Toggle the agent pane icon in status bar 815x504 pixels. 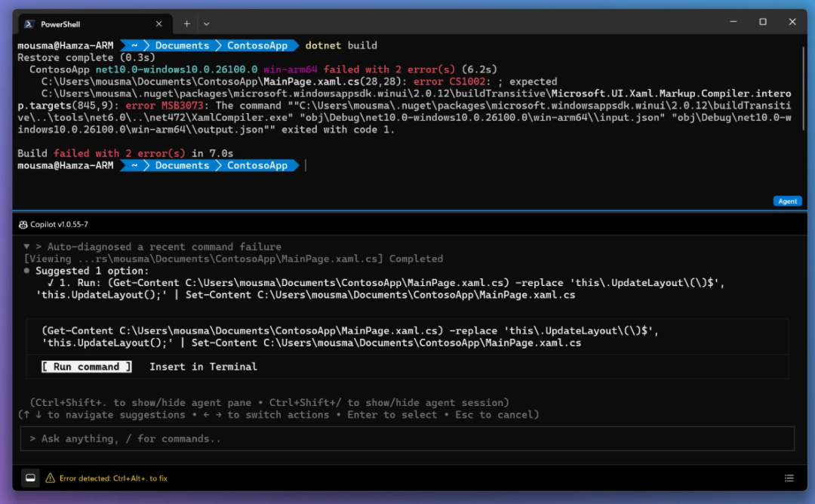coord(31,478)
